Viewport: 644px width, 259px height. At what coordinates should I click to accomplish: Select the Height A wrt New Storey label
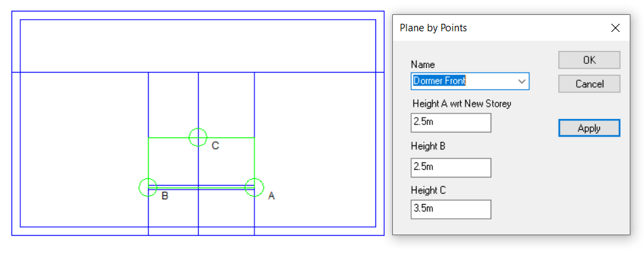coord(461,104)
